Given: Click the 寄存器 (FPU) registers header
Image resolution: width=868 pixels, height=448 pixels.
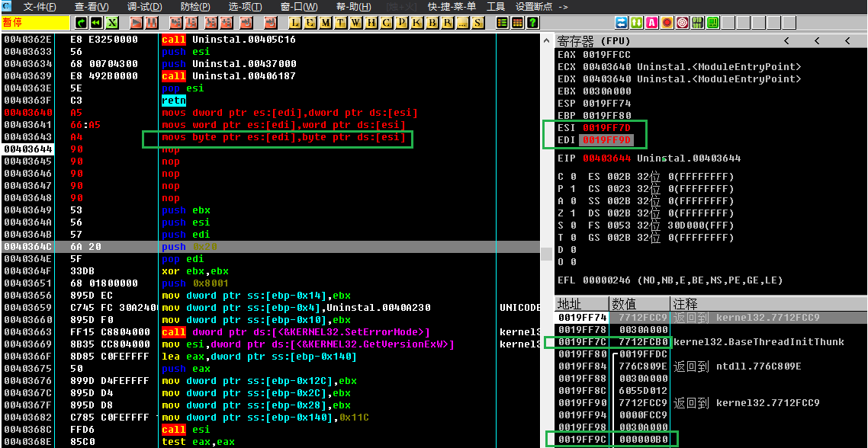Looking at the screenshot, I should coord(593,40).
